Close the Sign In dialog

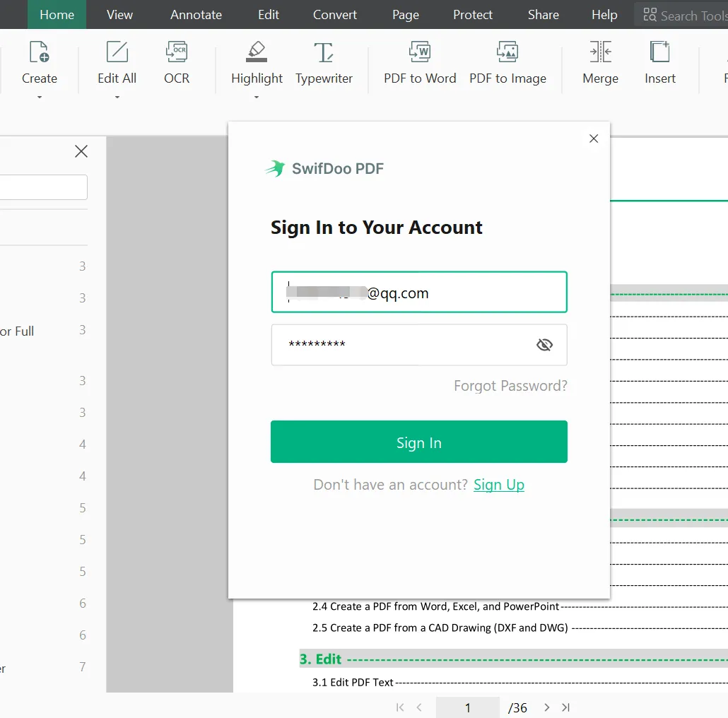(x=594, y=139)
